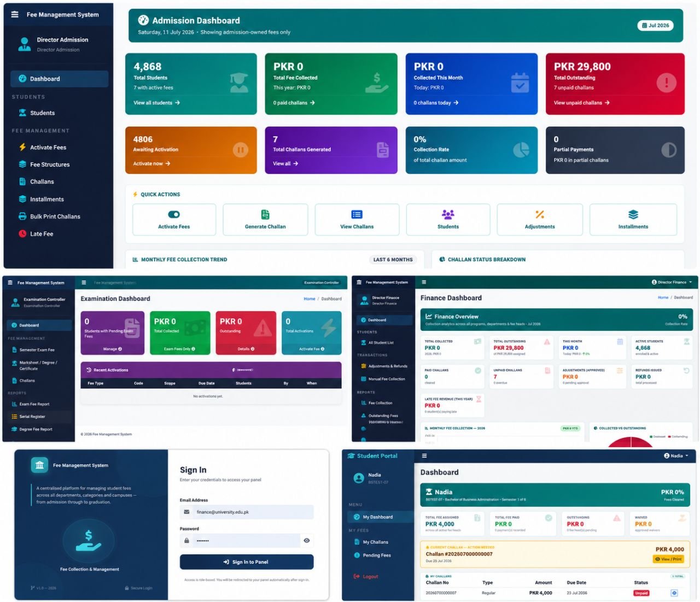
Task: Click the View Challans list icon
Action: tap(357, 214)
